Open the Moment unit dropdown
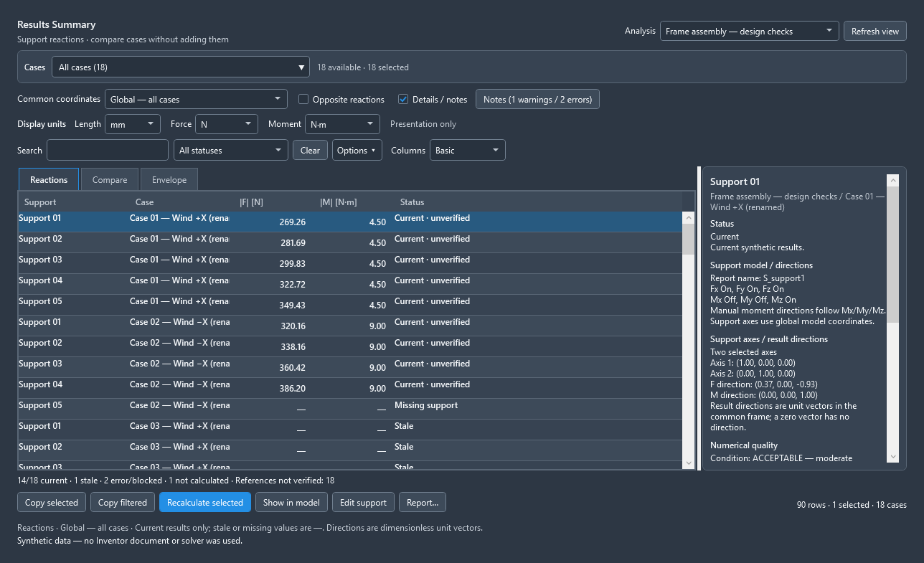Image resolution: width=924 pixels, height=563 pixels. (x=342, y=124)
